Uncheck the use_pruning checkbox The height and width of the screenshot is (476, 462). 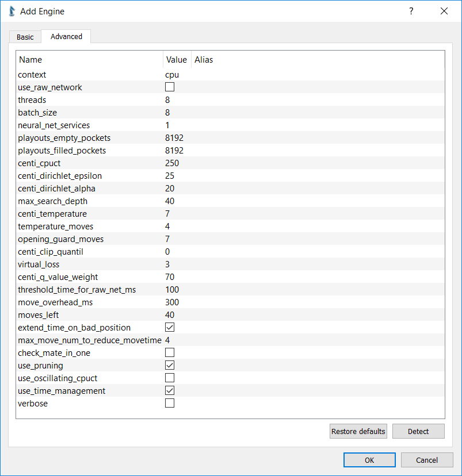pyautogui.click(x=170, y=366)
